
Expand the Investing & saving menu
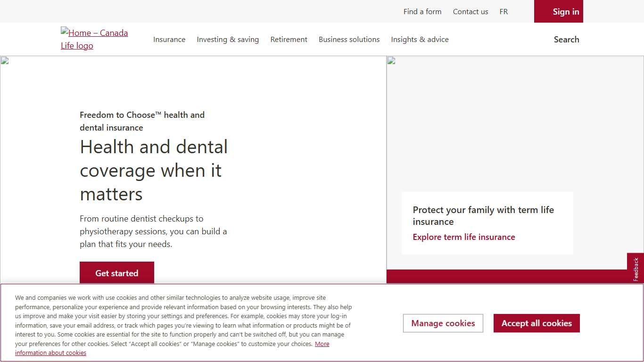tap(228, 40)
